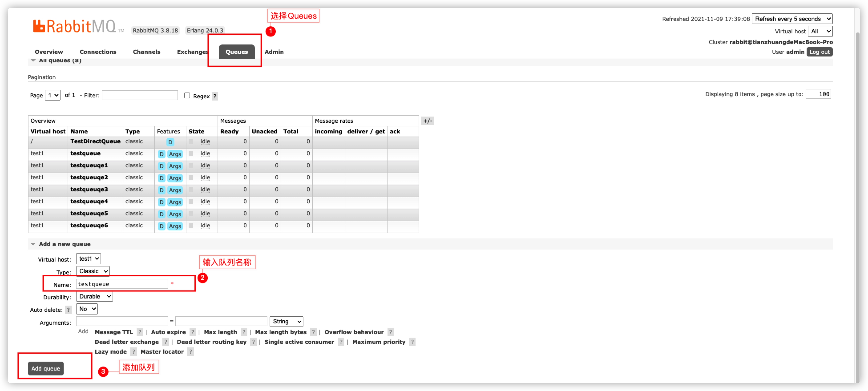
Task: Enable the Regex filter checkbox
Action: 187,96
